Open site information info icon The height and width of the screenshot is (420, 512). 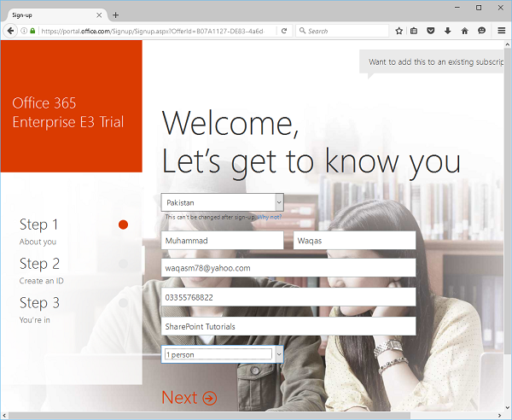pos(24,31)
